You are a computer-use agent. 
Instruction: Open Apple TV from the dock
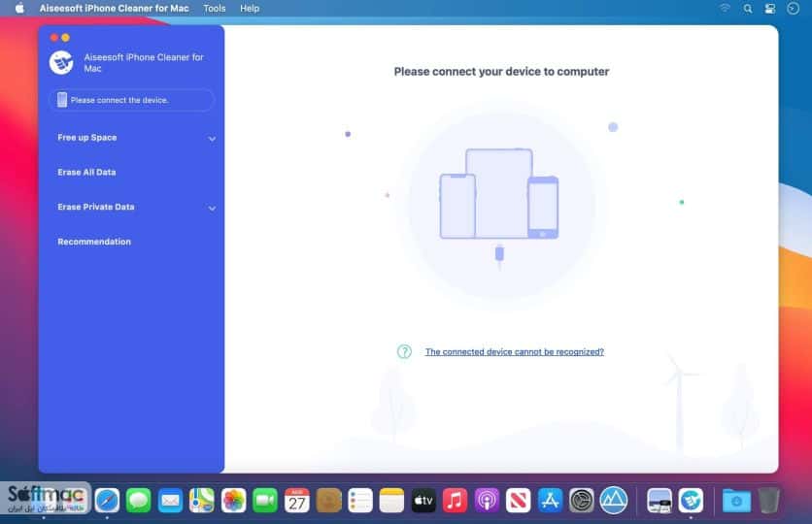[423, 500]
